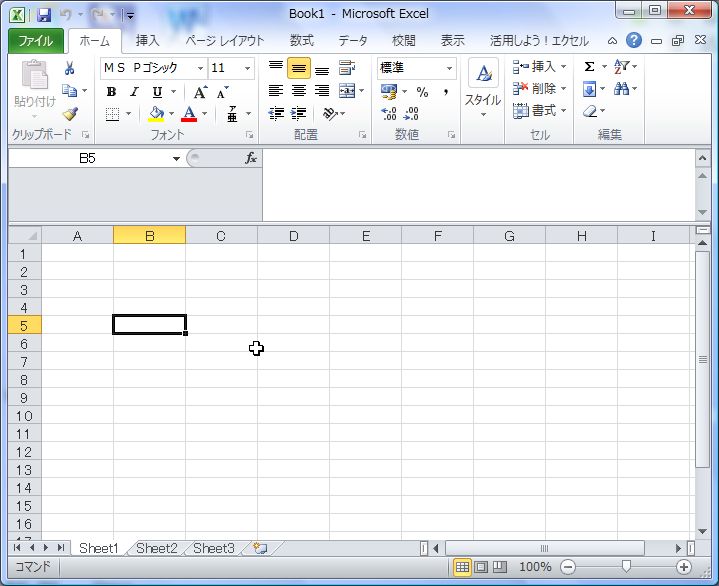Screen dimensions: 719x586
Task: Click the AutoSum sigma icon
Action: (x=590, y=67)
